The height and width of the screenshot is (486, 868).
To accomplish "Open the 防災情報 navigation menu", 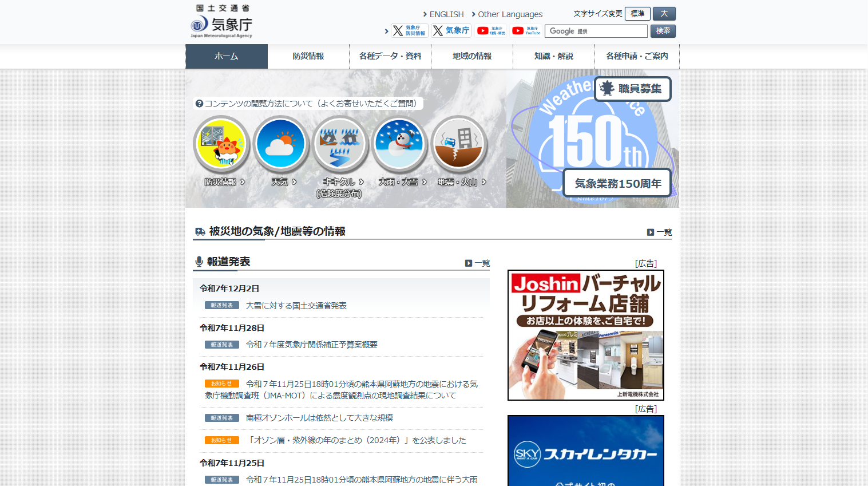I will click(x=308, y=56).
